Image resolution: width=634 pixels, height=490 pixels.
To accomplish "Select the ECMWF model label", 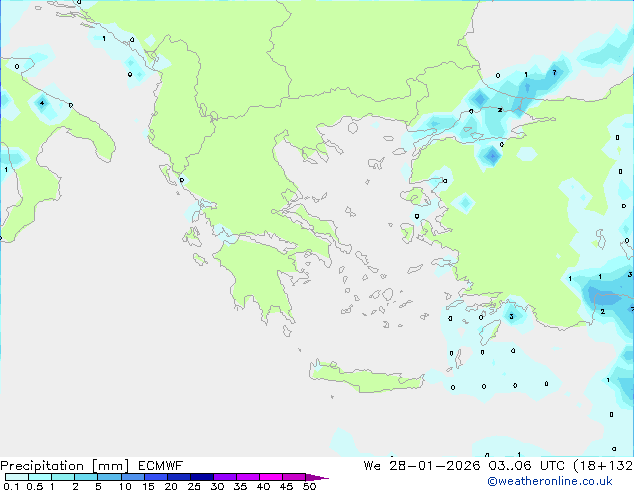I will pyautogui.click(x=160, y=466).
